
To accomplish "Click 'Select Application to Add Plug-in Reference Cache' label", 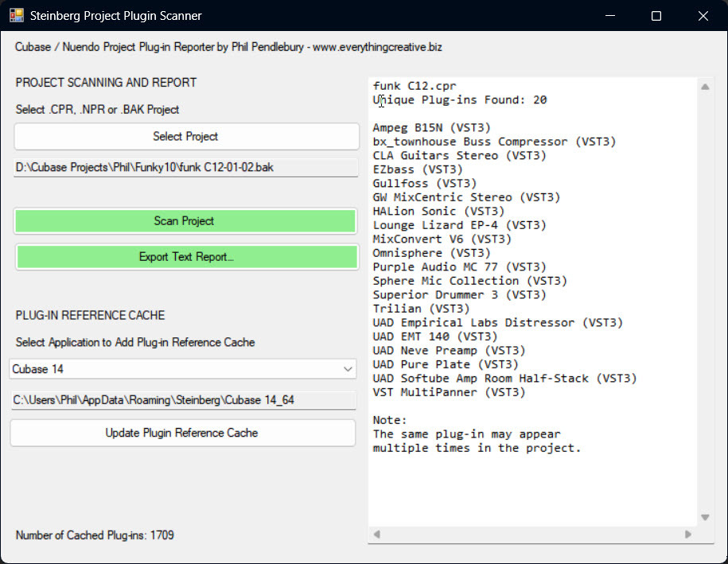I will point(135,343).
